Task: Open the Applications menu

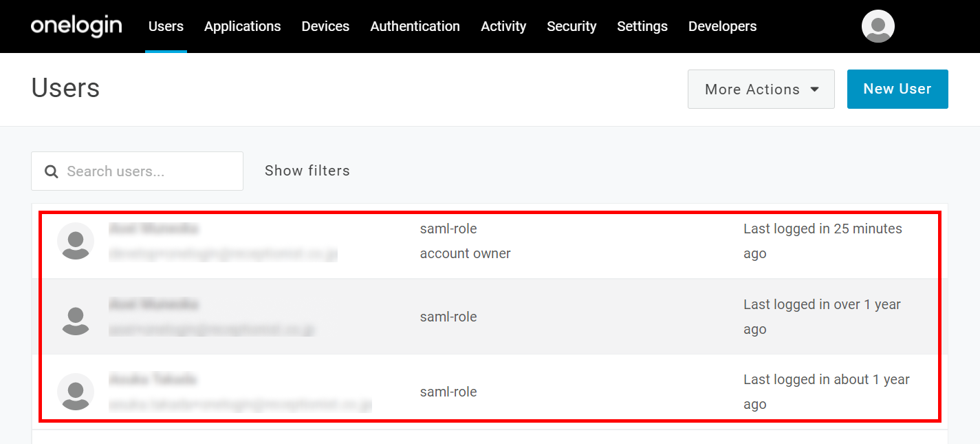Action: click(x=243, y=26)
